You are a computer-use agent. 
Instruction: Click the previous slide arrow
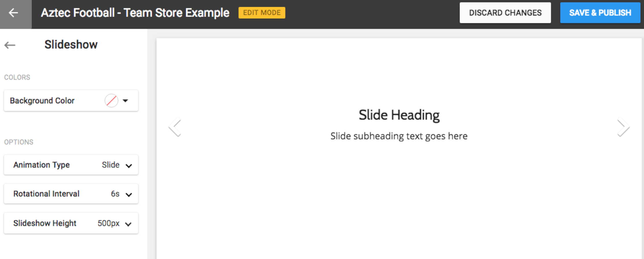click(175, 127)
